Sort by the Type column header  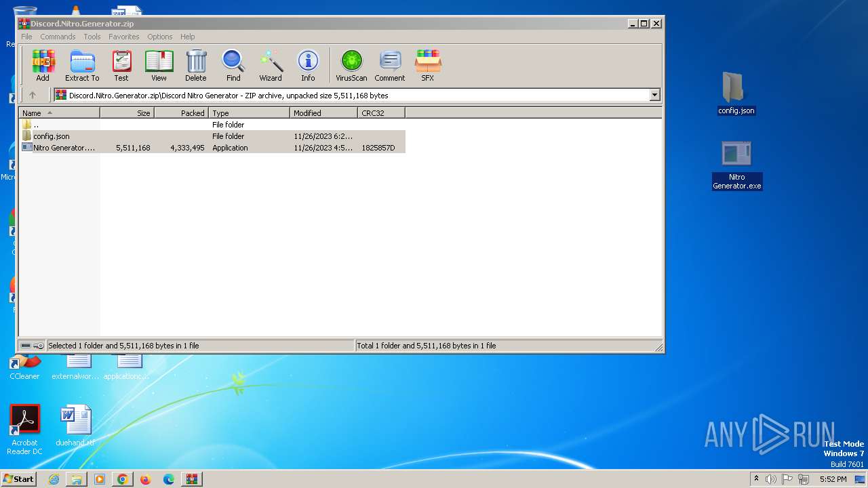click(250, 113)
